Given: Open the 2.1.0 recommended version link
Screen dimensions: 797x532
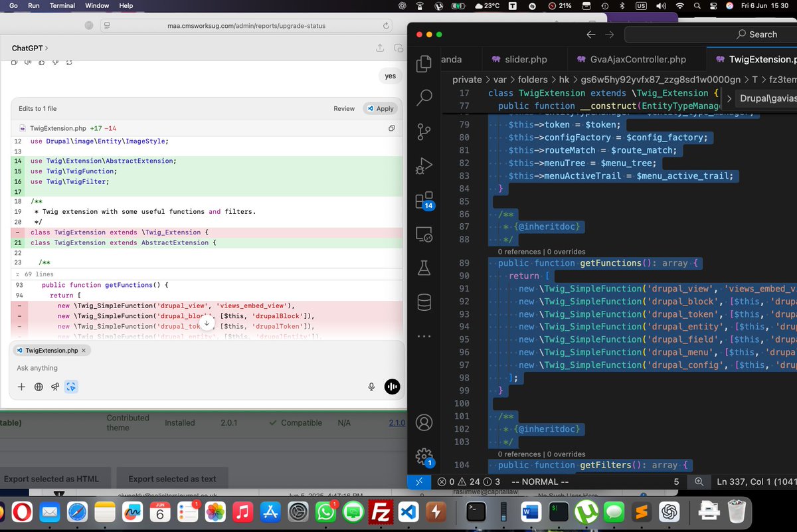Looking at the screenshot, I should point(397,422).
